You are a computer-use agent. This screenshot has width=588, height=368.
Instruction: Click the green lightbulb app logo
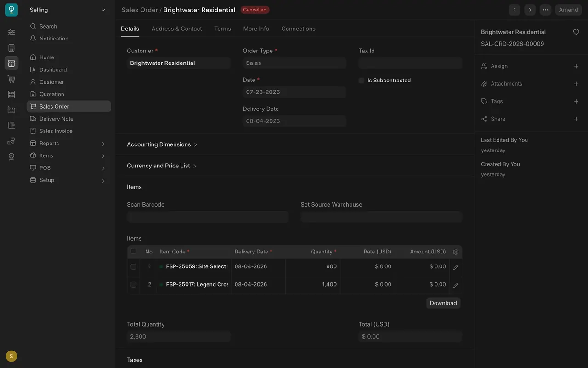point(11,10)
